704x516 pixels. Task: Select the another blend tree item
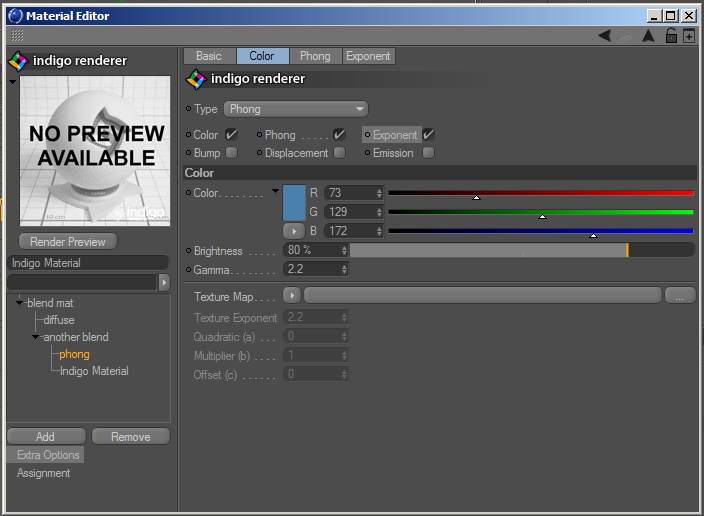click(x=76, y=337)
